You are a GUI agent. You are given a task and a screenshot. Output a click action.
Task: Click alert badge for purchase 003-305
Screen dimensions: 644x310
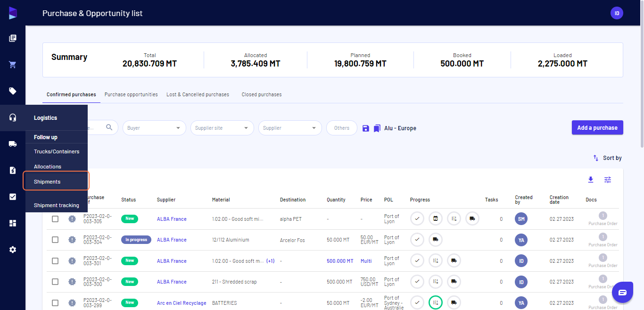72,219
